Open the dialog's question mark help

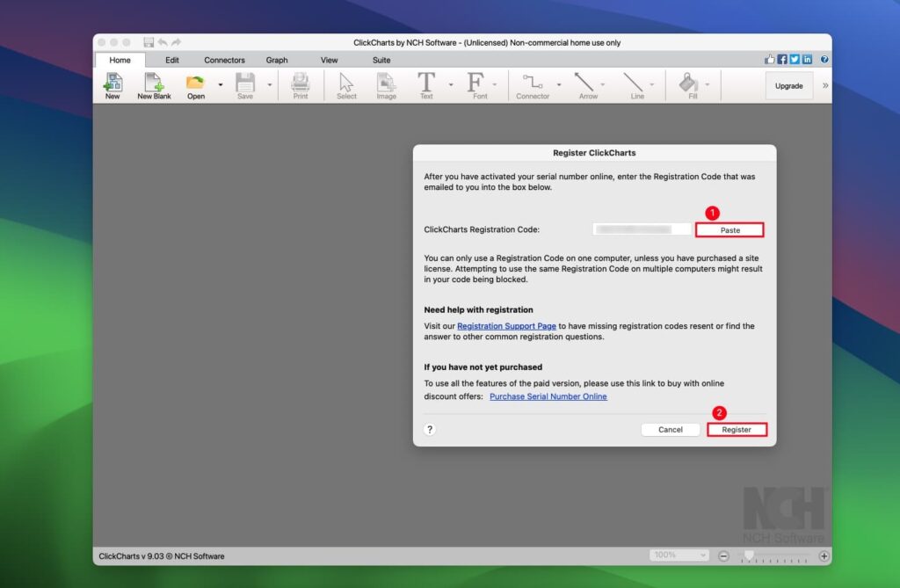(430, 430)
